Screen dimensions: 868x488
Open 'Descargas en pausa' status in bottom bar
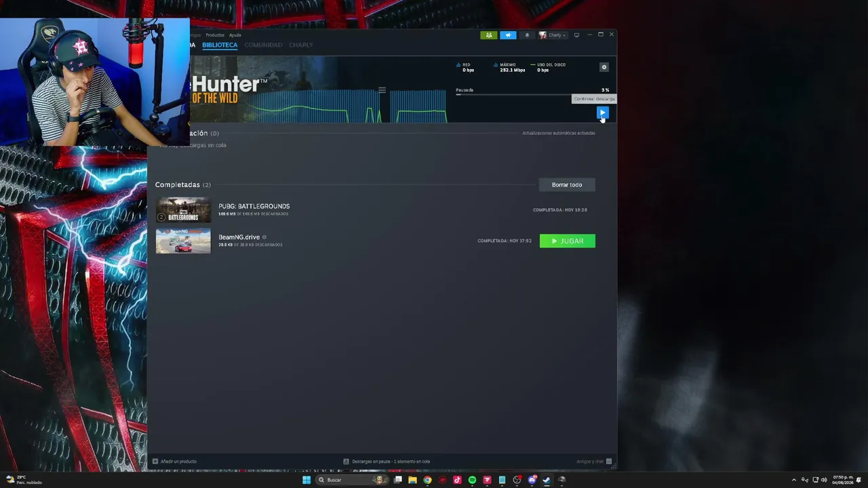click(x=387, y=462)
